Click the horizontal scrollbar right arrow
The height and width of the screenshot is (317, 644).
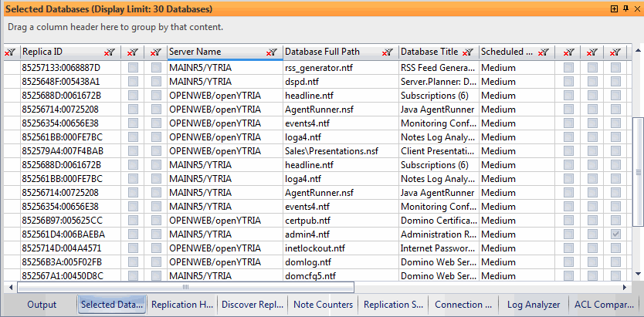click(626, 287)
